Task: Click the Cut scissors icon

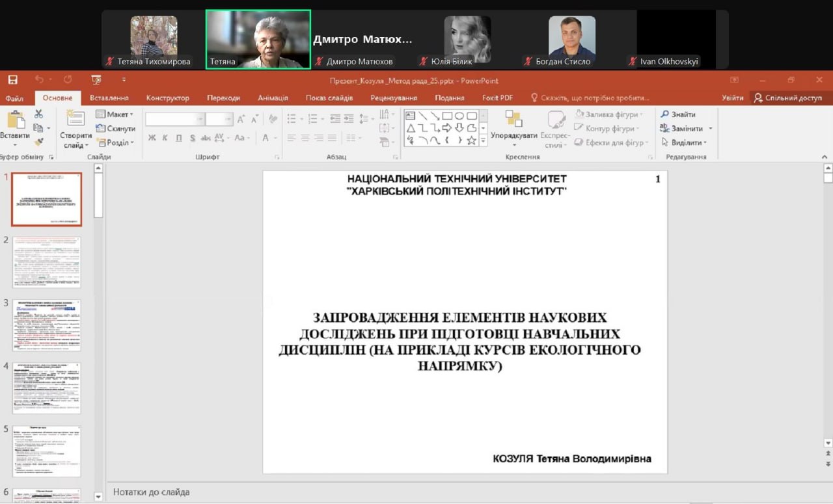Action: click(x=38, y=114)
